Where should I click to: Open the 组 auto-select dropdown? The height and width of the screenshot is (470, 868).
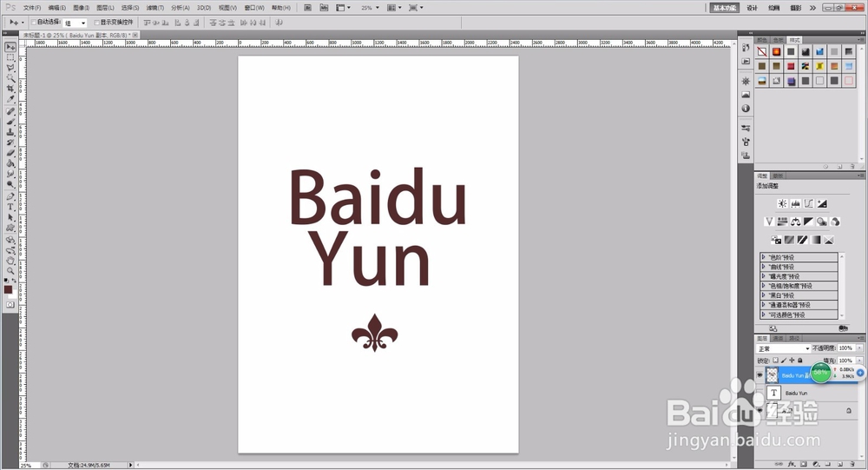[x=76, y=23]
